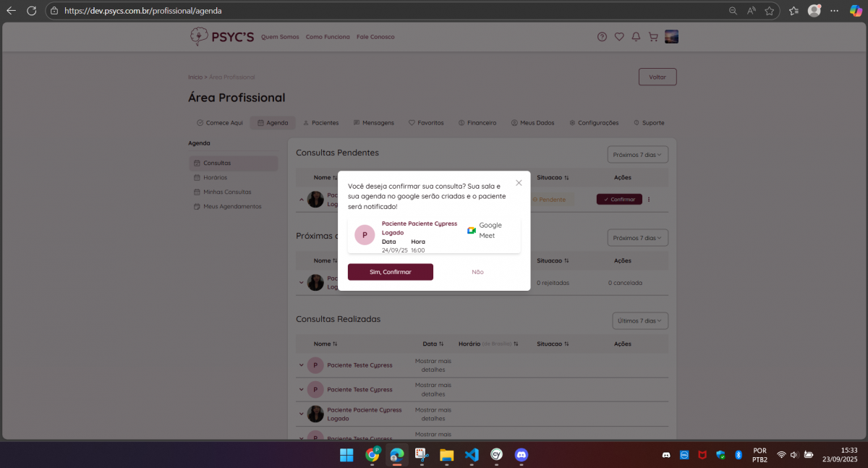Screen dimensions: 868x468
Task: Expand the first Paciente Teste Cypress row
Action: tap(302, 365)
